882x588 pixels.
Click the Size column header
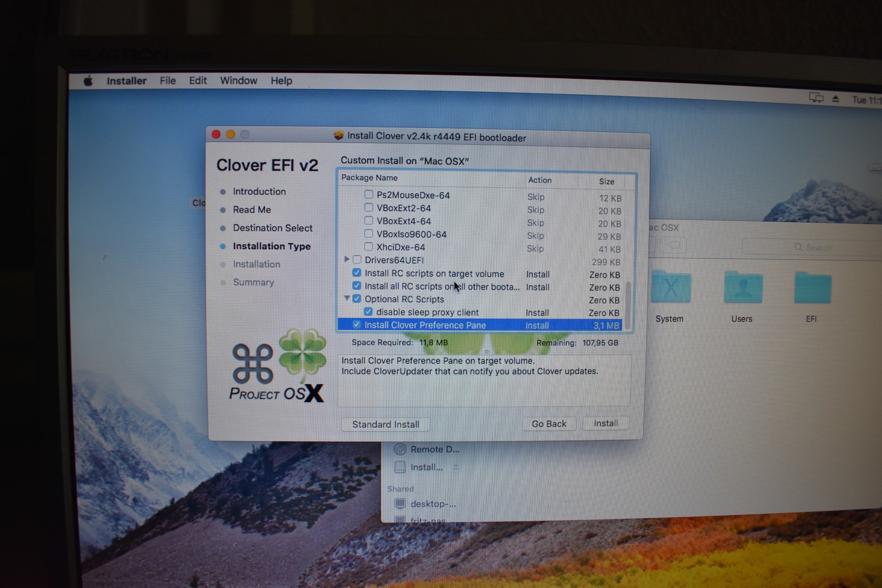pos(607,182)
